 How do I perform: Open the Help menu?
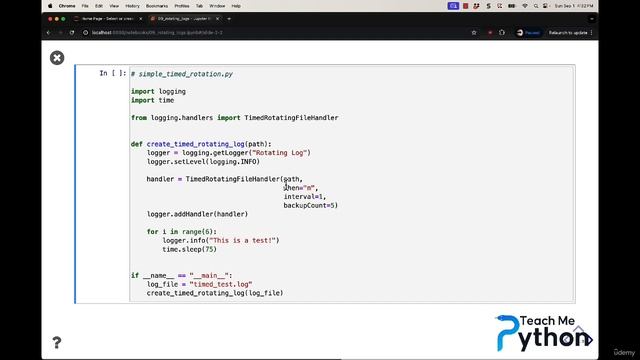236,6
